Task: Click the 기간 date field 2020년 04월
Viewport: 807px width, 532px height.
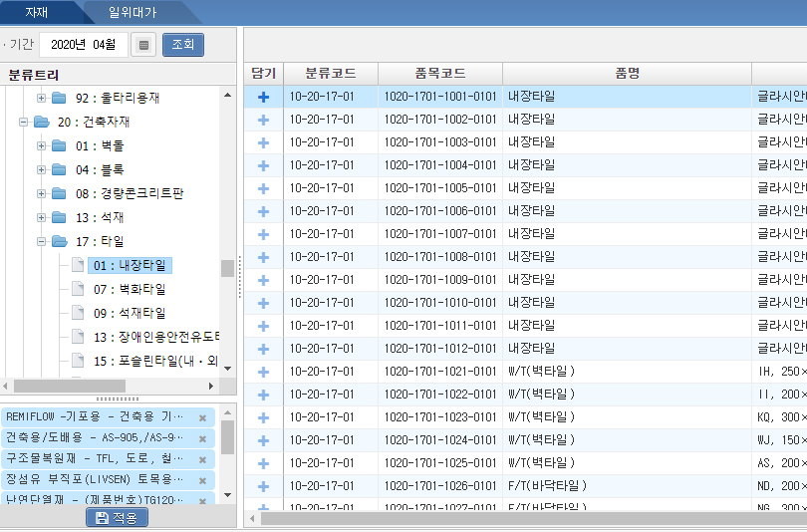Action: coord(84,45)
